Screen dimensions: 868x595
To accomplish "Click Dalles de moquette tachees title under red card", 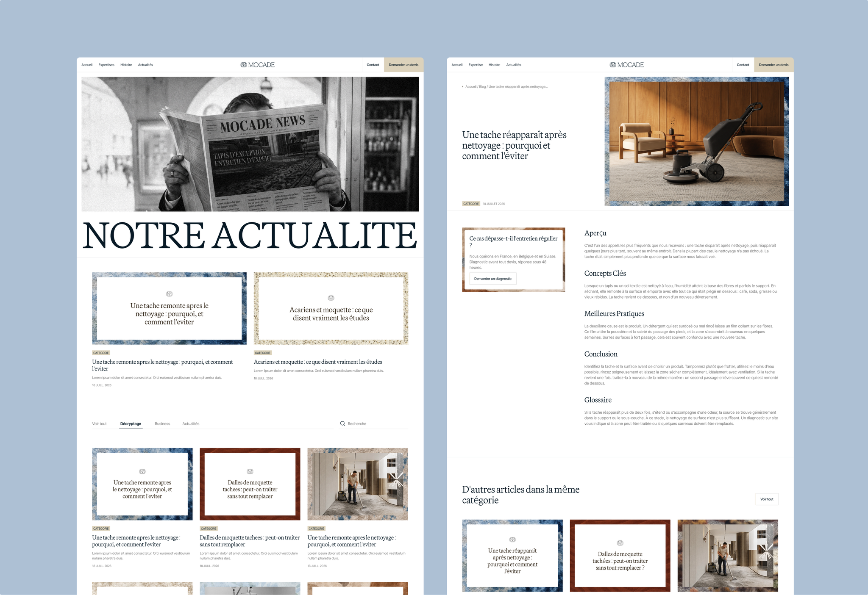I will tap(250, 541).
